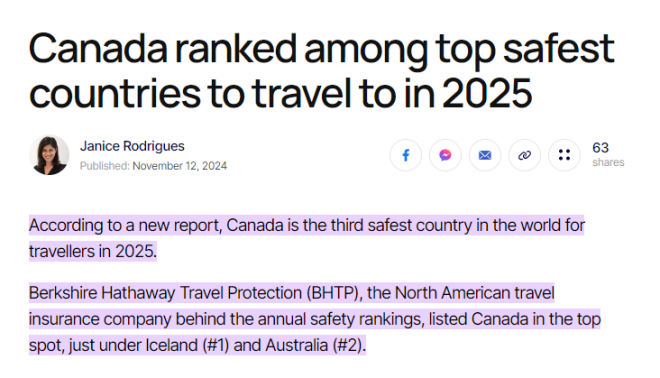Viewport: 660px width, 378px height.
Task: Click the 'Published:' label
Action: click(x=105, y=166)
